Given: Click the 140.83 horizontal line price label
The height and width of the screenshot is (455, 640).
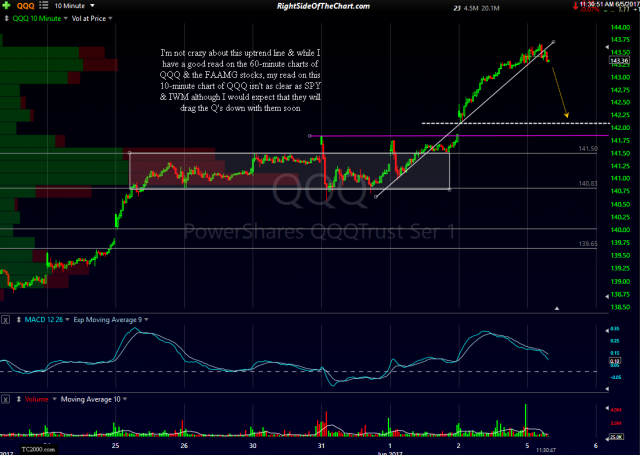Looking at the screenshot, I should (588, 184).
